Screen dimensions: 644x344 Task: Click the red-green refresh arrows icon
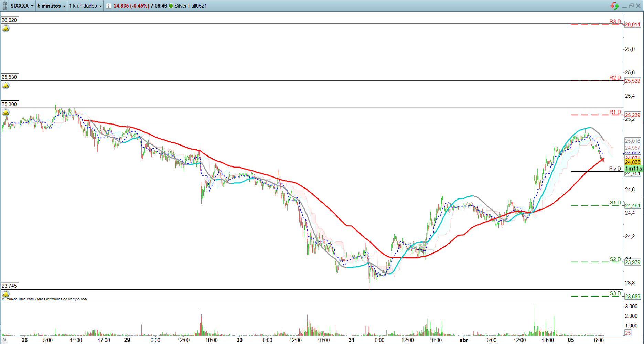[x=614, y=6]
